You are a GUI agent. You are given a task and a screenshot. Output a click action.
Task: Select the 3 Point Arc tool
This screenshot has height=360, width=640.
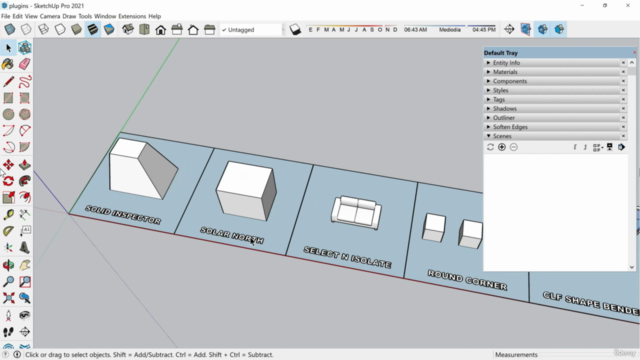(x=8, y=147)
